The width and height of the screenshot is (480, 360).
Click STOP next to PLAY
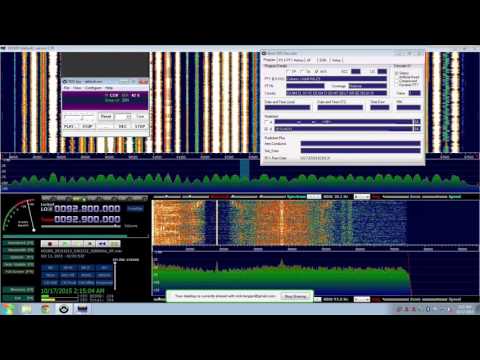pos(87,126)
